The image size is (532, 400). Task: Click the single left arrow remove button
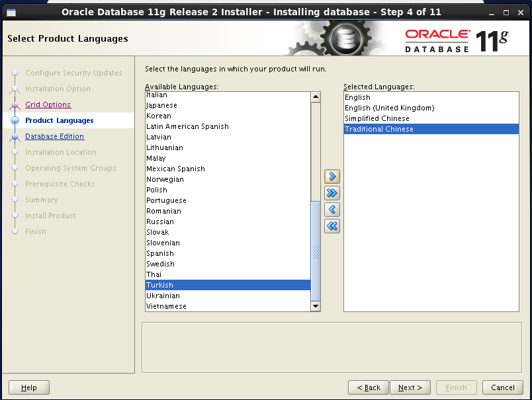[332, 210]
